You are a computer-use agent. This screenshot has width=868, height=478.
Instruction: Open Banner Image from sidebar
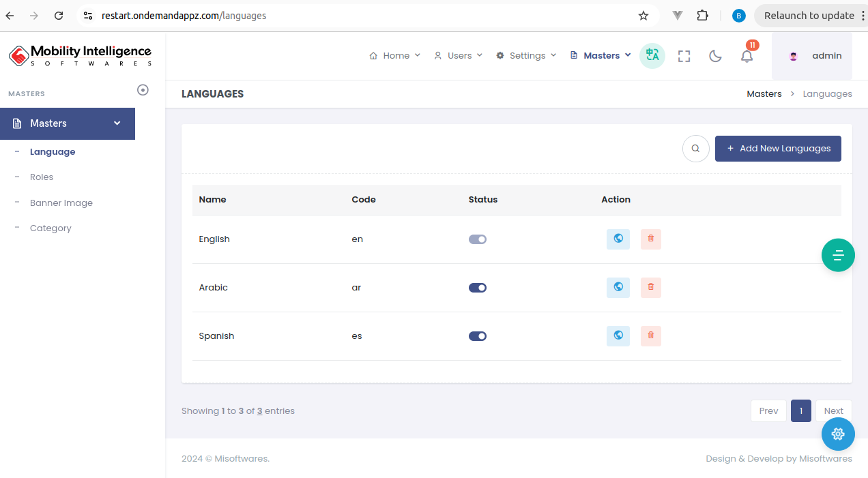(x=61, y=203)
